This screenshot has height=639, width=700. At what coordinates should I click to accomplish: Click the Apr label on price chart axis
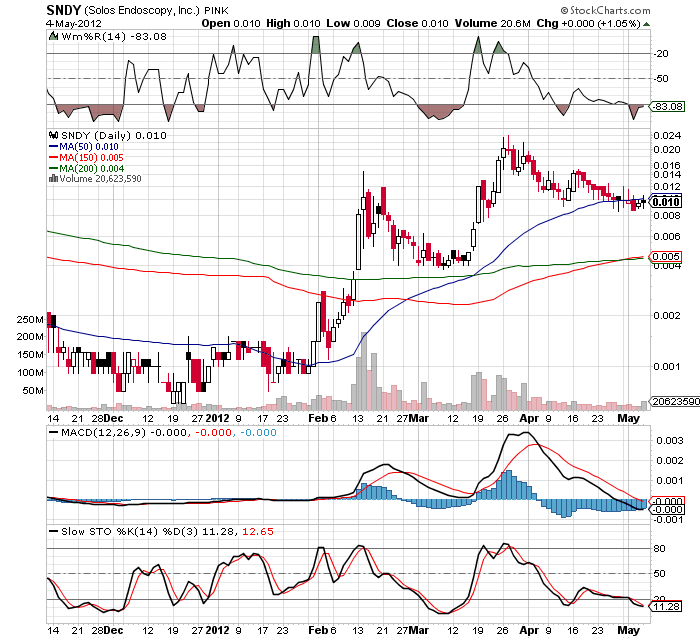click(529, 418)
